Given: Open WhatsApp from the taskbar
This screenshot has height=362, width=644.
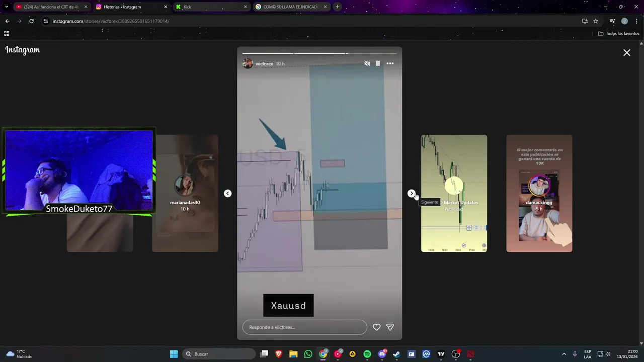Looking at the screenshot, I should point(308,354).
